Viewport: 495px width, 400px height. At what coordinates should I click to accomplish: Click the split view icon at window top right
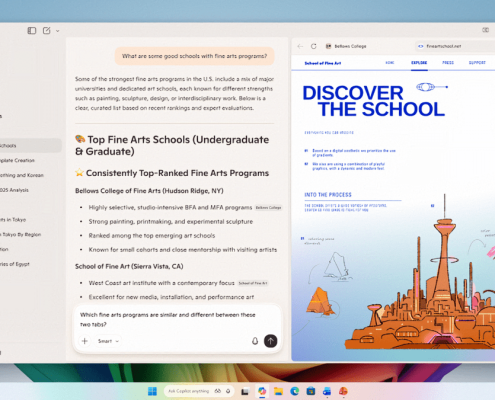(x=485, y=30)
